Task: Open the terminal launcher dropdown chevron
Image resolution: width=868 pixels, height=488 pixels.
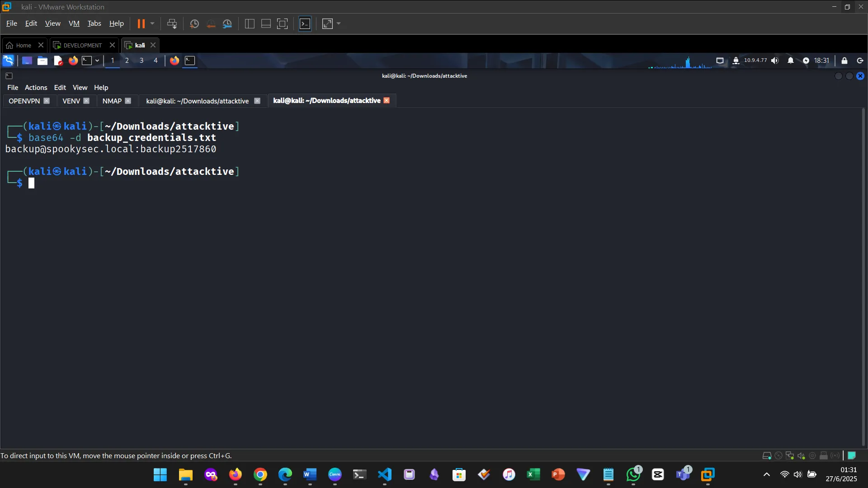Action: click(97, 61)
